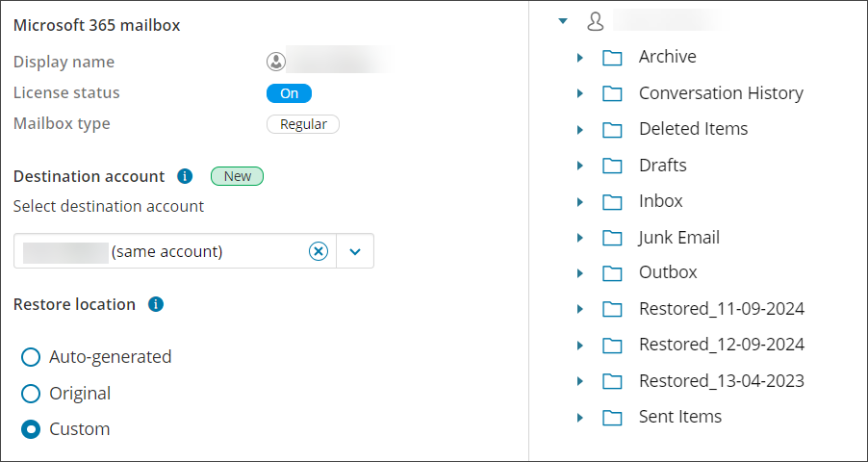The width and height of the screenshot is (868, 462).
Task: Select the Auto-generated restore location
Action: (31, 357)
